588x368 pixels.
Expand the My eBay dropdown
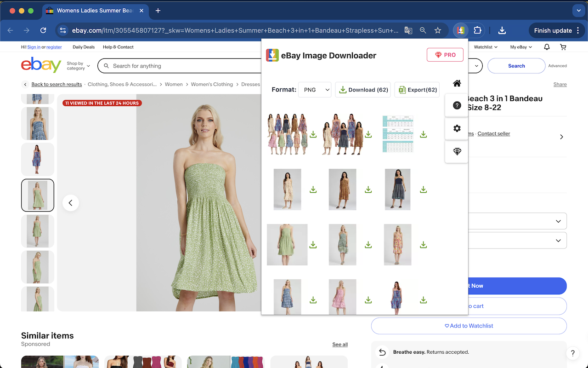pos(520,46)
